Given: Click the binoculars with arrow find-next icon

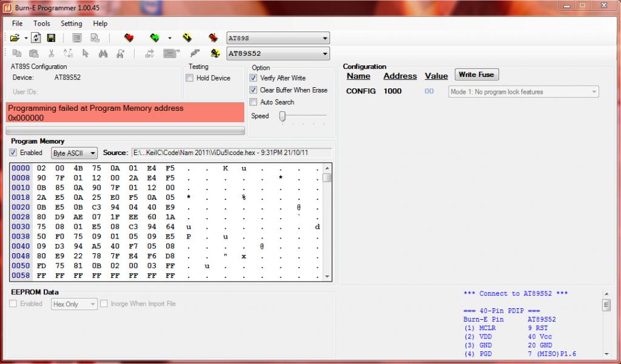Looking at the screenshot, I should pyautogui.click(x=121, y=53).
